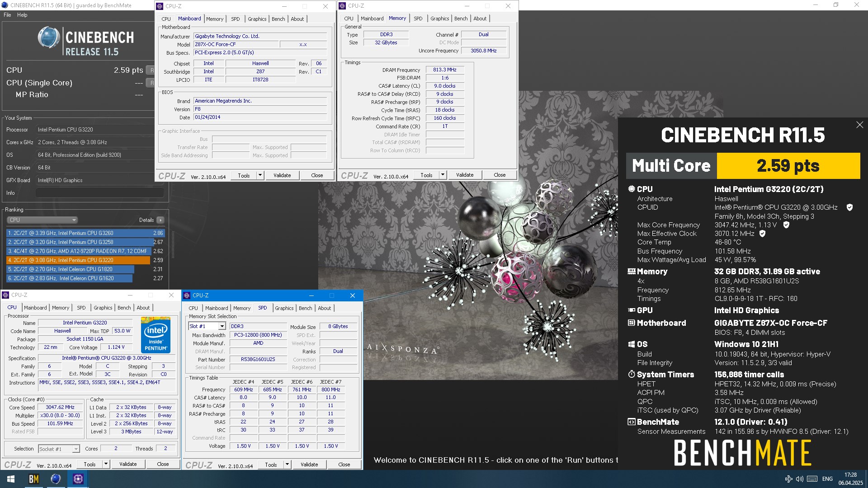
Task: Click the OS Windows icon in BenchMate panel
Action: tap(632, 344)
